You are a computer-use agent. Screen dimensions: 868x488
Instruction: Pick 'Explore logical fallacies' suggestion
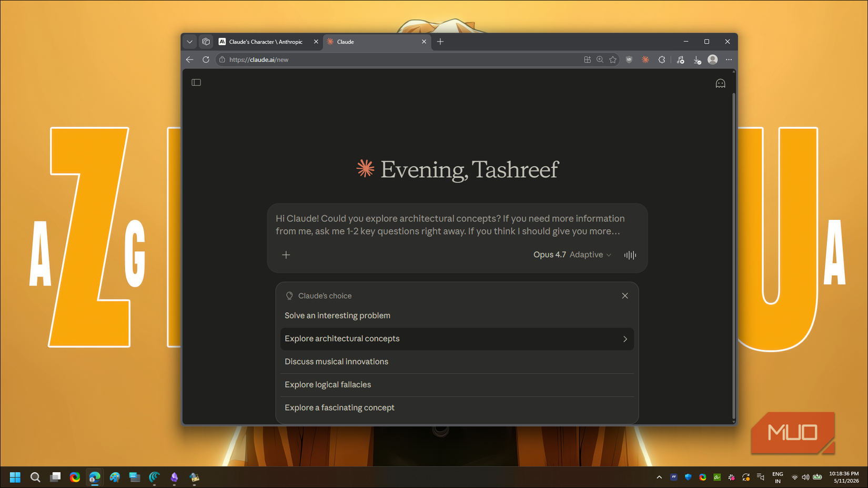[457, 385]
